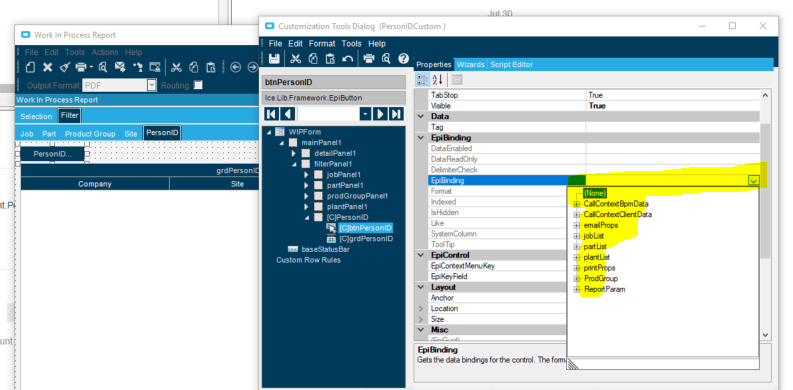This screenshot has height=390, width=793.
Task: Open the EpiBinding dropdown arrow
Action: (754, 181)
